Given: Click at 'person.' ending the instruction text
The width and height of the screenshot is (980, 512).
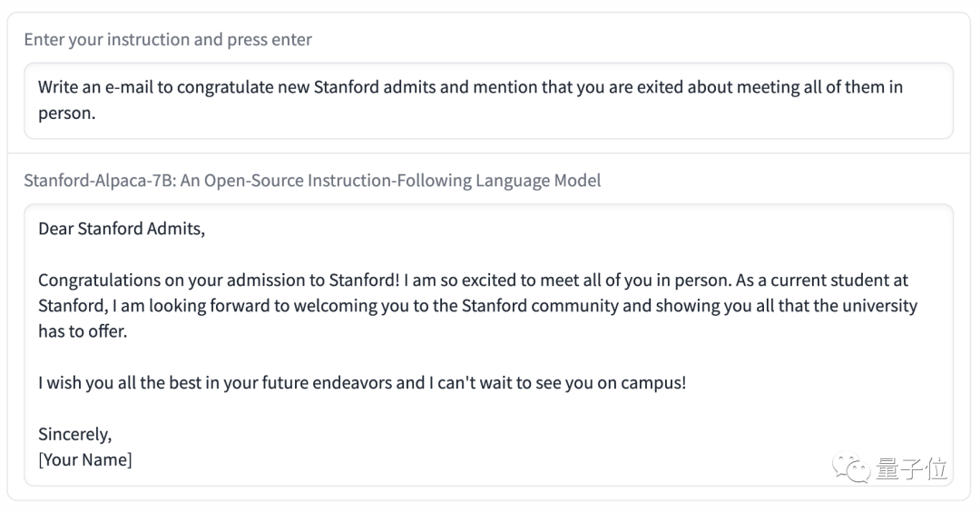Looking at the screenshot, I should coord(66,114).
